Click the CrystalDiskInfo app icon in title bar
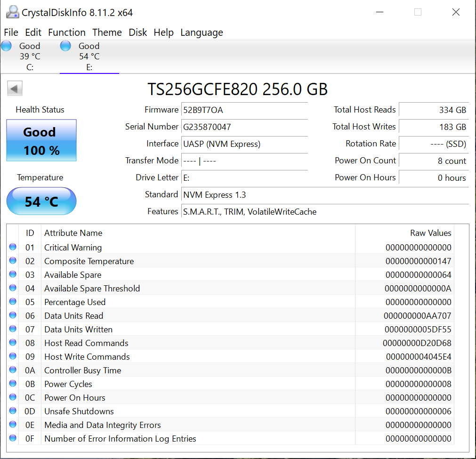The width and height of the screenshot is (476, 459). [13, 12]
